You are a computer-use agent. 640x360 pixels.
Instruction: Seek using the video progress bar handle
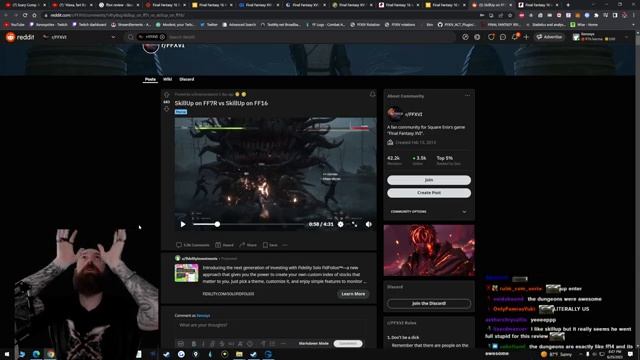[217, 224]
